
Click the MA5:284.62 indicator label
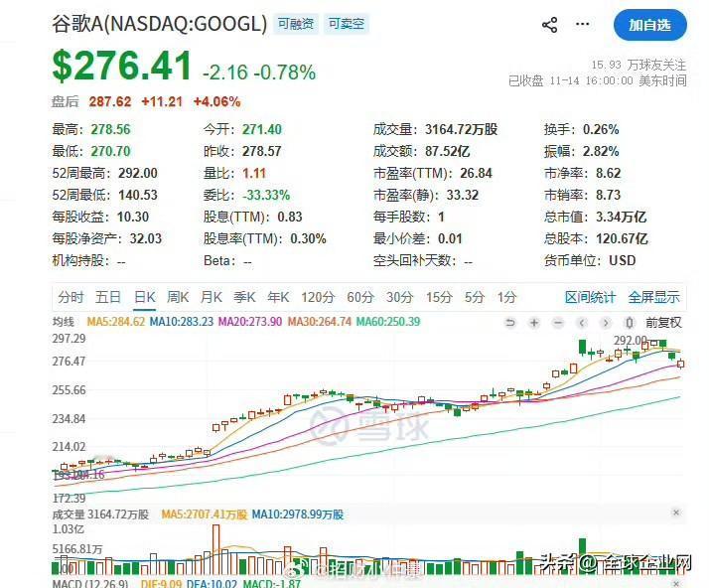pyautogui.click(x=116, y=322)
